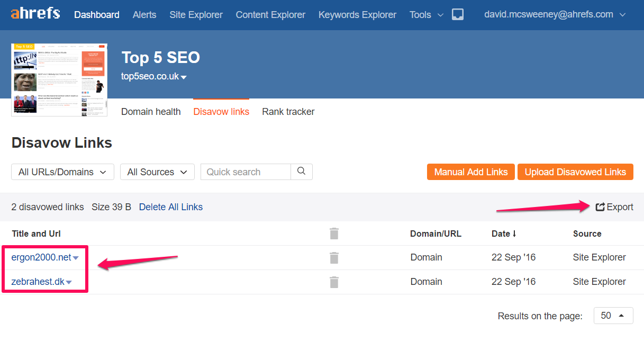Click the Title and Url column header
644x341 pixels.
click(x=37, y=234)
